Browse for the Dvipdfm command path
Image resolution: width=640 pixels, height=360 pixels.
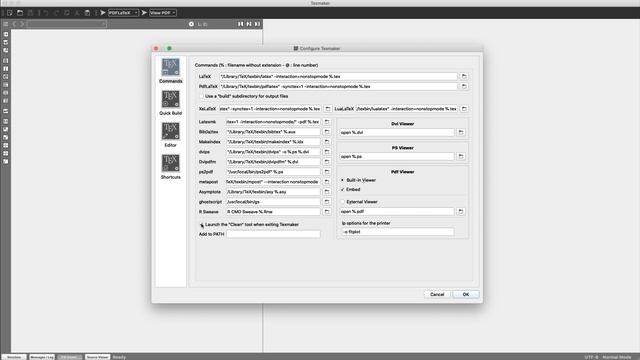pos(327,162)
